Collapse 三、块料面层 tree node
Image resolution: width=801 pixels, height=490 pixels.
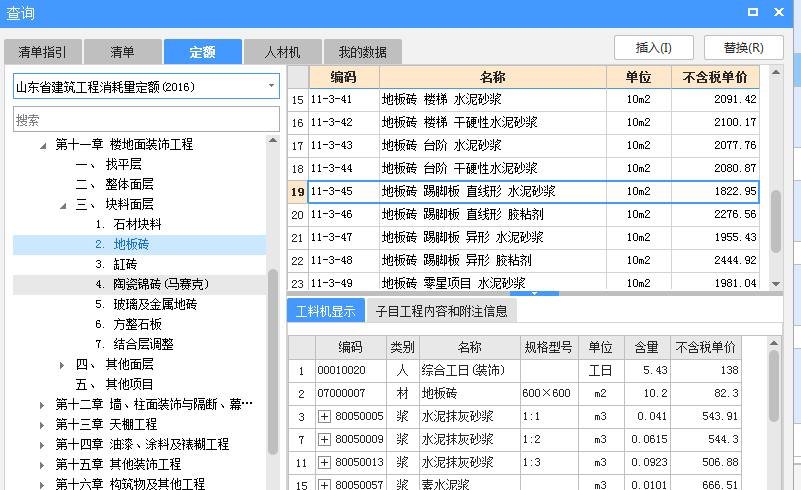63,206
